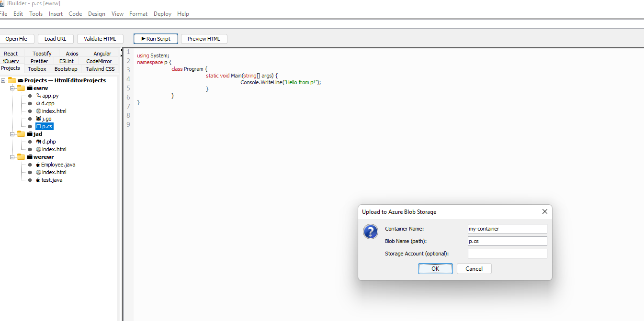Collapse the root Projects tree node
The width and height of the screenshot is (644, 321).
coord(3,80)
